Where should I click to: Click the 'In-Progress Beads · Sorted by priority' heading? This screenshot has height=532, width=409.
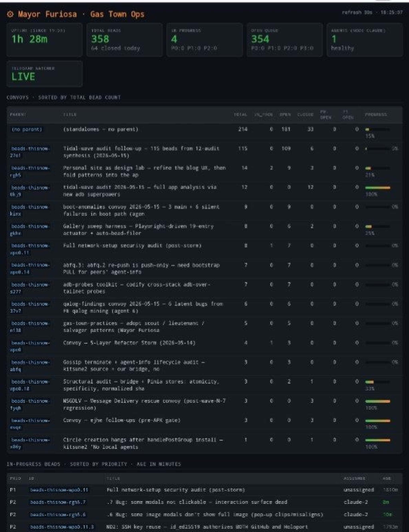coord(94,464)
